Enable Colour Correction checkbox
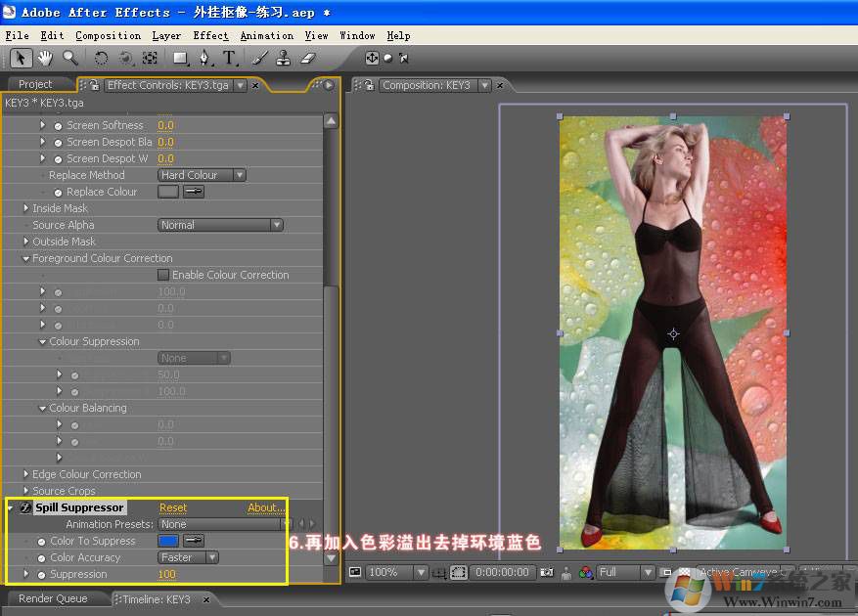This screenshot has height=616, width=858. pyautogui.click(x=163, y=275)
